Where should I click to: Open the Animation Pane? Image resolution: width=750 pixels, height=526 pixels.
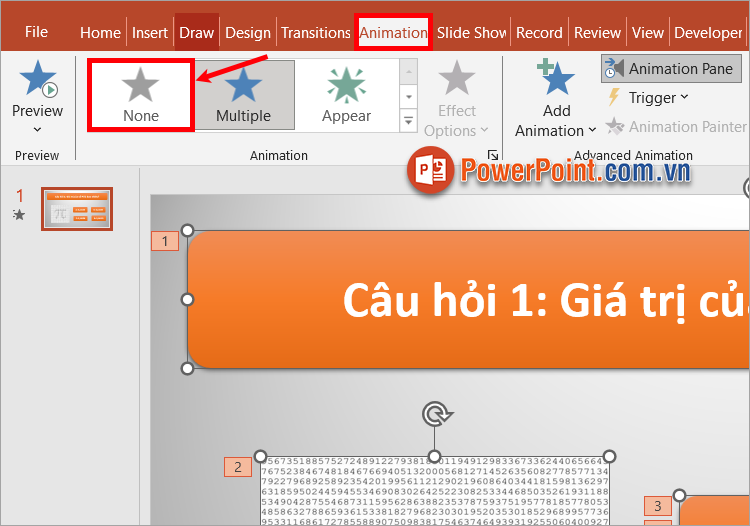pos(669,69)
